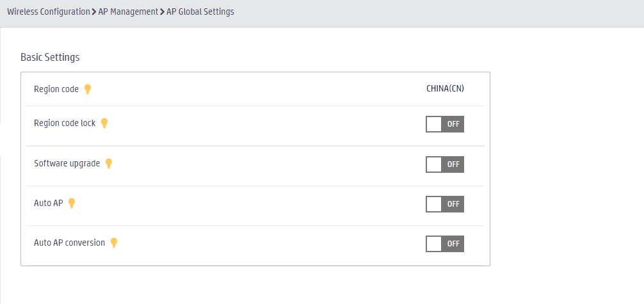644x304 pixels.
Task: Enable the Auto AP switch
Action: [x=445, y=204]
